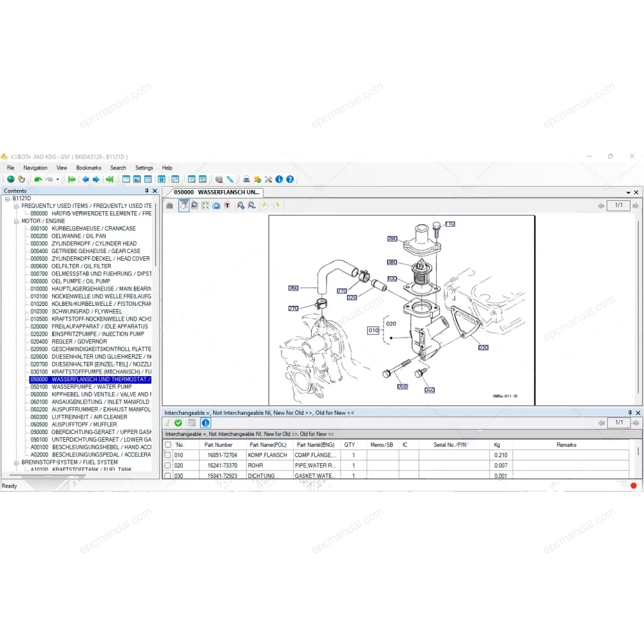Select 050100 WASSERPUMPE / WATER PUMP item
The image size is (644, 644).
(81, 387)
